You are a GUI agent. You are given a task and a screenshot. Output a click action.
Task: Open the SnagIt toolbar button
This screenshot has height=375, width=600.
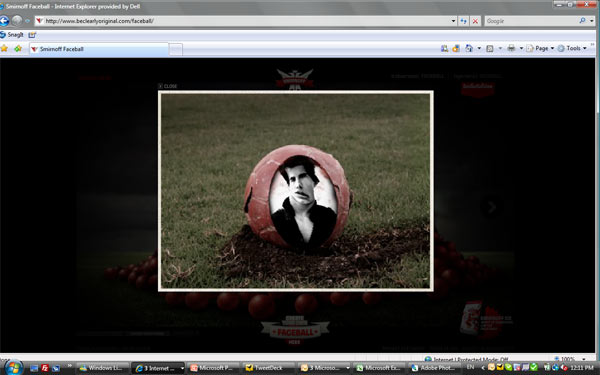[12, 35]
